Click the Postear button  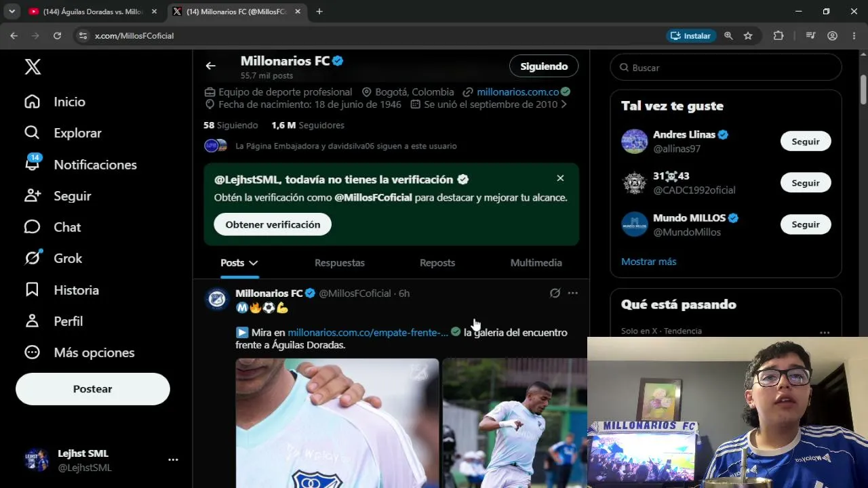93,389
